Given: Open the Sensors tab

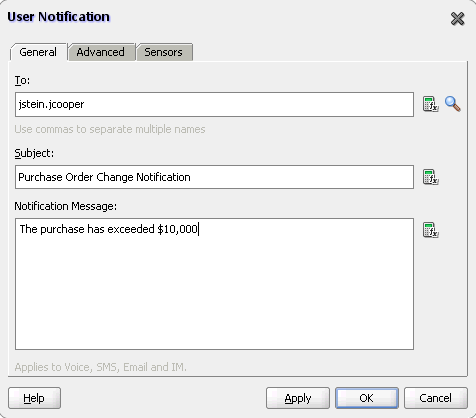Looking at the screenshot, I should tap(164, 52).
